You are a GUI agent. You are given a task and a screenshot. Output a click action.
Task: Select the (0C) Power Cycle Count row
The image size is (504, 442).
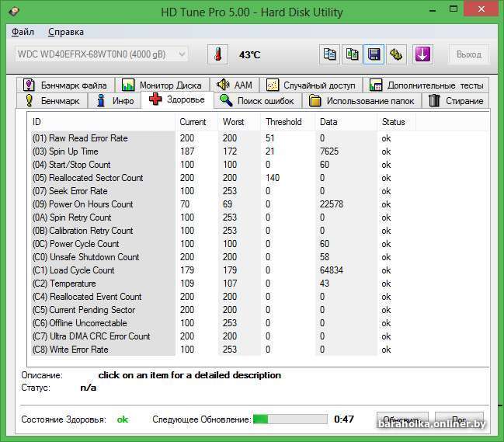(223, 244)
